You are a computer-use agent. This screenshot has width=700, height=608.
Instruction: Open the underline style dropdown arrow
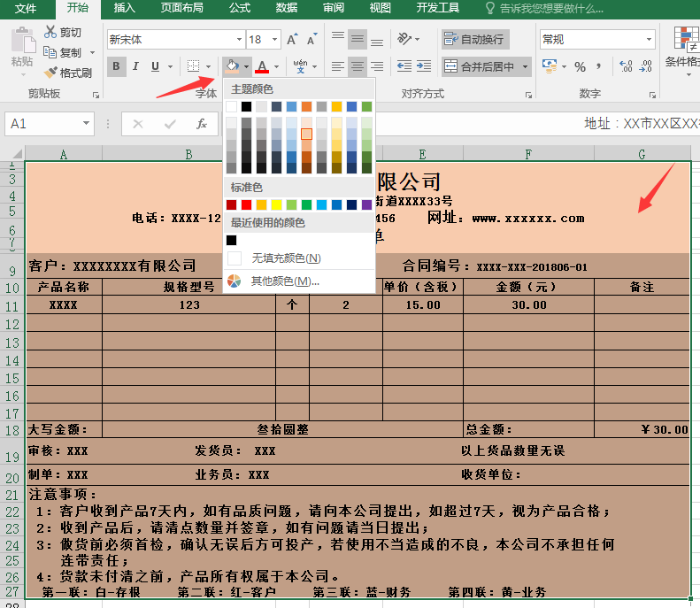point(170,66)
